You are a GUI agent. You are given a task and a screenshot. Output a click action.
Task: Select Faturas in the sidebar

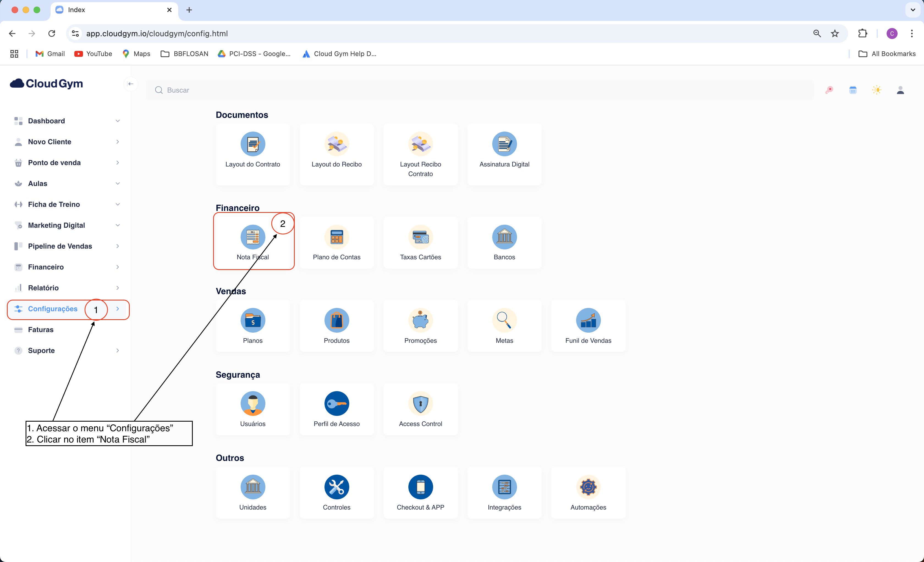pyautogui.click(x=40, y=330)
